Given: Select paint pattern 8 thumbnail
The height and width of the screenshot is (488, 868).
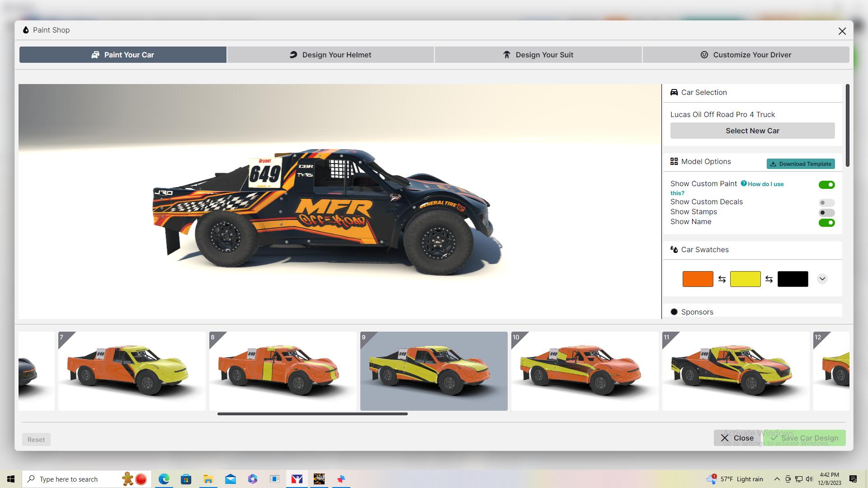Looking at the screenshot, I should click(283, 371).
